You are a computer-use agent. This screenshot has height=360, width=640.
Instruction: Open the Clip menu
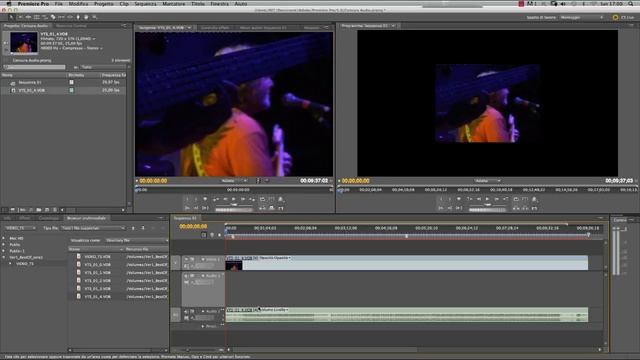tap(124, 4)
